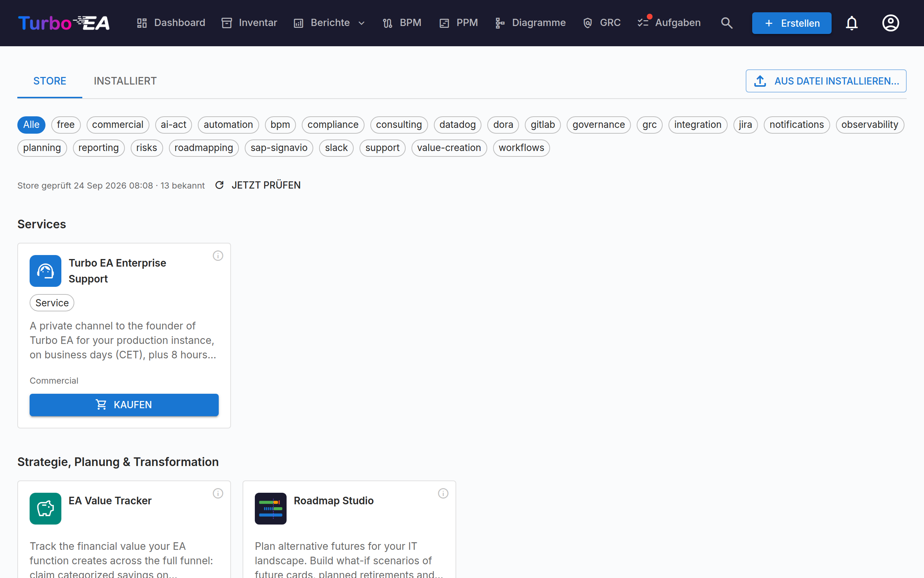
Task: Open Inventar in the navigation bar
Action: (249, 23)
